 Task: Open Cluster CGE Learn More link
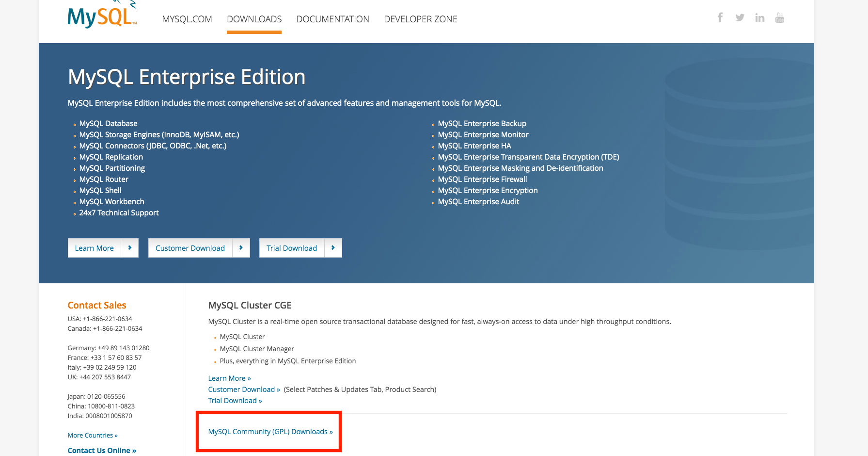(229, 378)
